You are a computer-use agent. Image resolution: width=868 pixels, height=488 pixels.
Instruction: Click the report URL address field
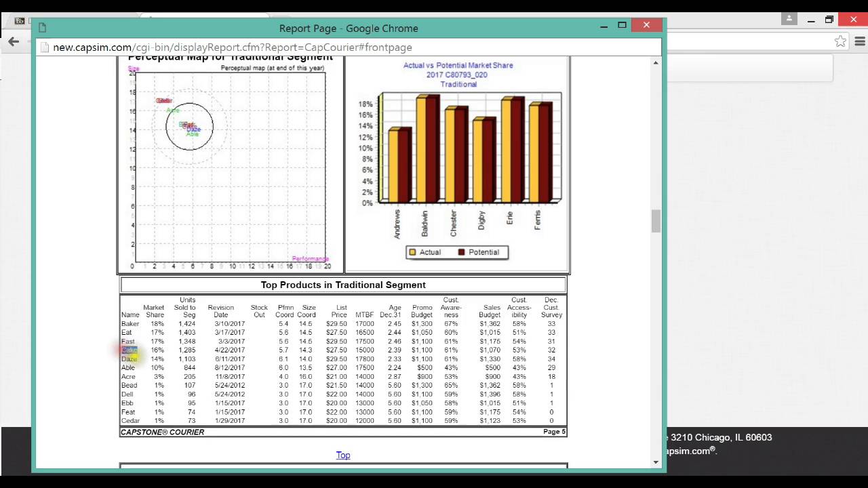[x=349, y=47]
